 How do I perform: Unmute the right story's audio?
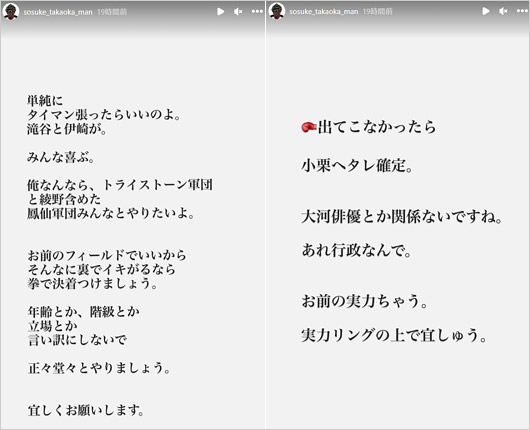503,11
